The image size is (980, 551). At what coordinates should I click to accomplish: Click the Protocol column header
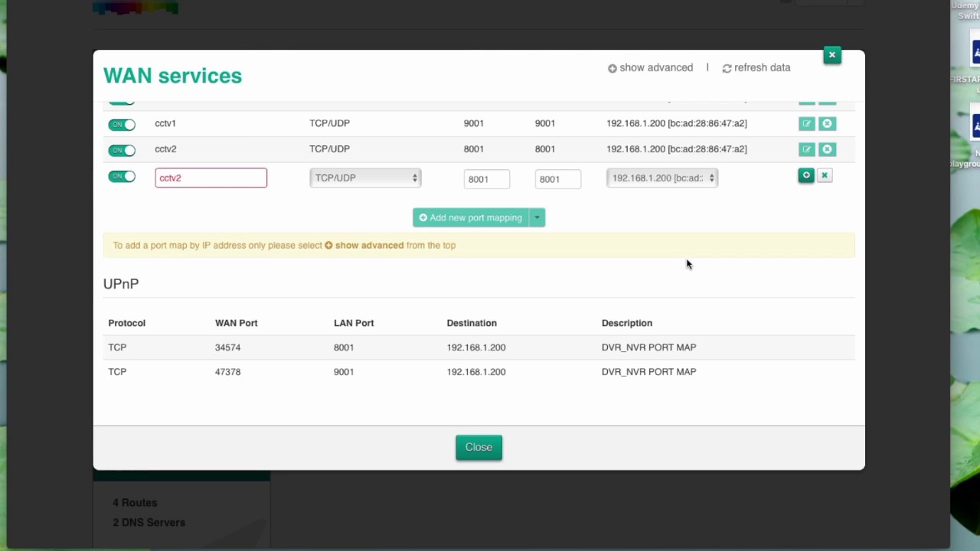tap(126, 323)
